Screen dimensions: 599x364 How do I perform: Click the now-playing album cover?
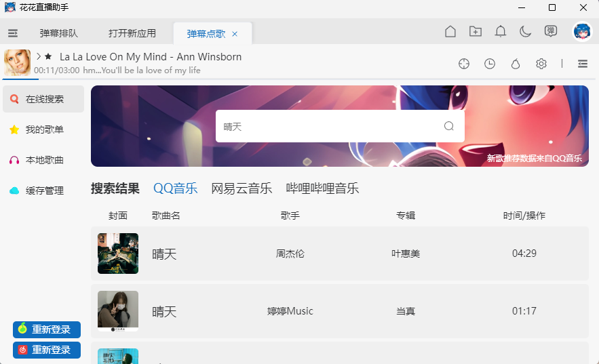(17, 62)
